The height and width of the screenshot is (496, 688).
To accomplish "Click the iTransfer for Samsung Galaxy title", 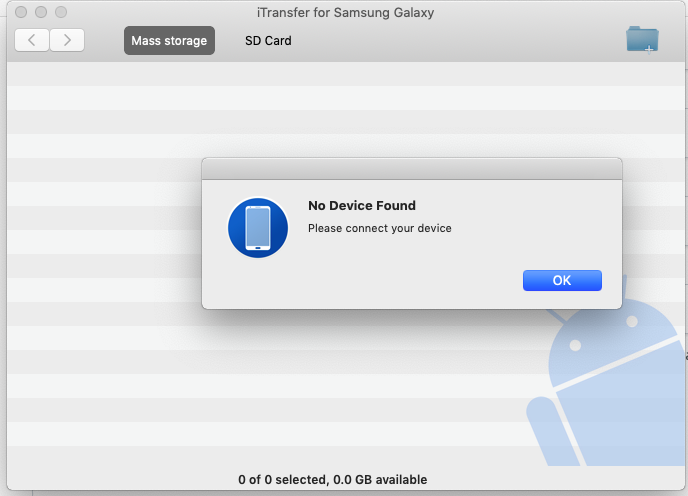I will (x=345, y=12).
